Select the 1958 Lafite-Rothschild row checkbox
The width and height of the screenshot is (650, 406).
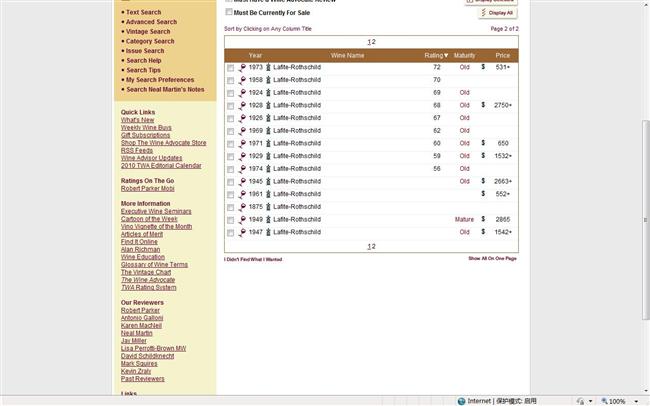[x=230, y=80]
